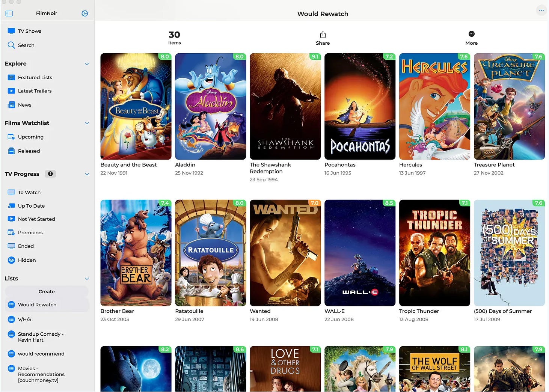The width and height of the screenshot is (549, 392).
Task: Open the Aladdin poster
Action: point(211,106)
